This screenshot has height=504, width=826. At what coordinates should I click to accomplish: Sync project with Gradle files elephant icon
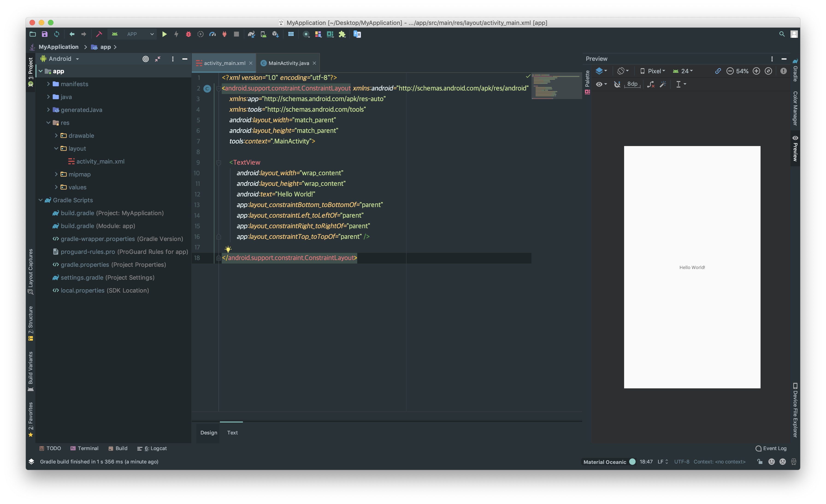click(x=251, y=34)
